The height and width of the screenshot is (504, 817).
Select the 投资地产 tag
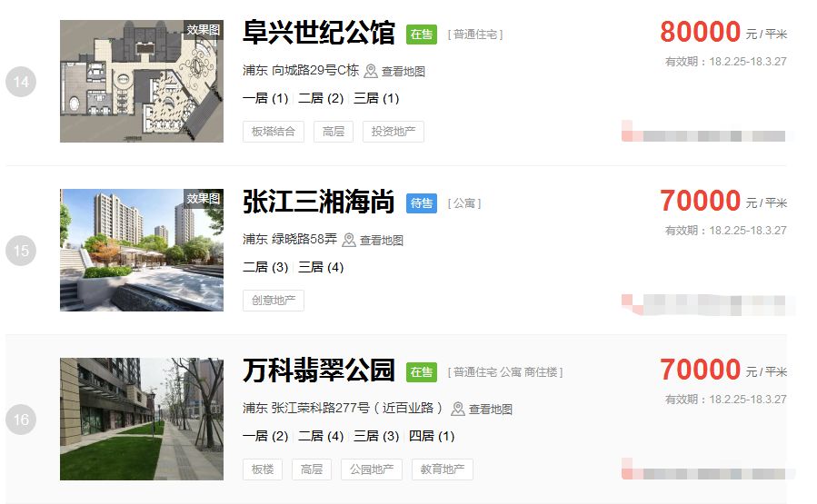click(x=394, y=132)
